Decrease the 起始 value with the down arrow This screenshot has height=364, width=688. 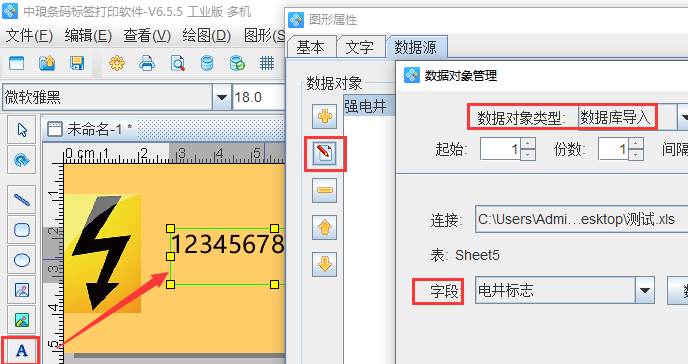pyautogui.click(x=528, y=154)
